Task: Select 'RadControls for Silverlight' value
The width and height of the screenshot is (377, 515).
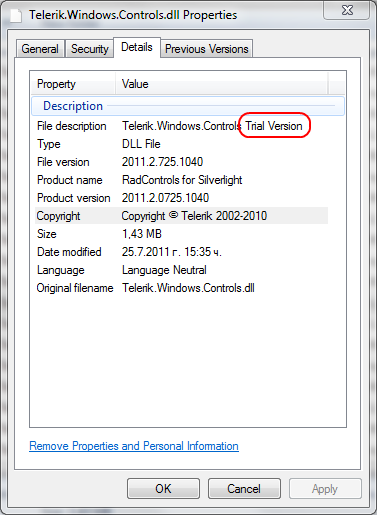Action: click(x=182, y=180)
